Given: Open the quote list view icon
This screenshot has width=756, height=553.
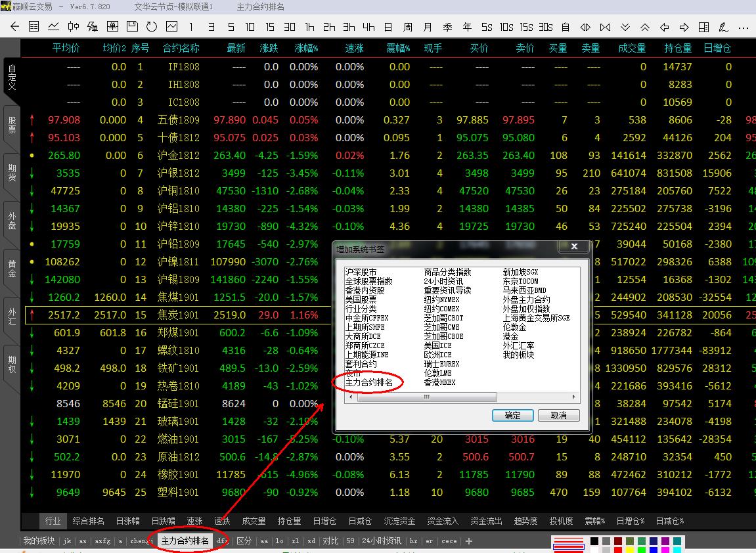Looking at the screenshot, I should (x=34, y=27).
